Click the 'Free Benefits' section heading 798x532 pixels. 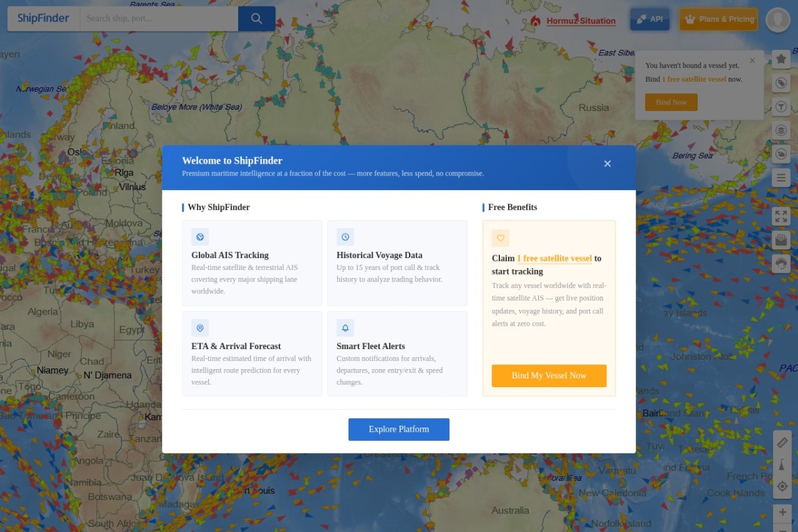(513, 207)
